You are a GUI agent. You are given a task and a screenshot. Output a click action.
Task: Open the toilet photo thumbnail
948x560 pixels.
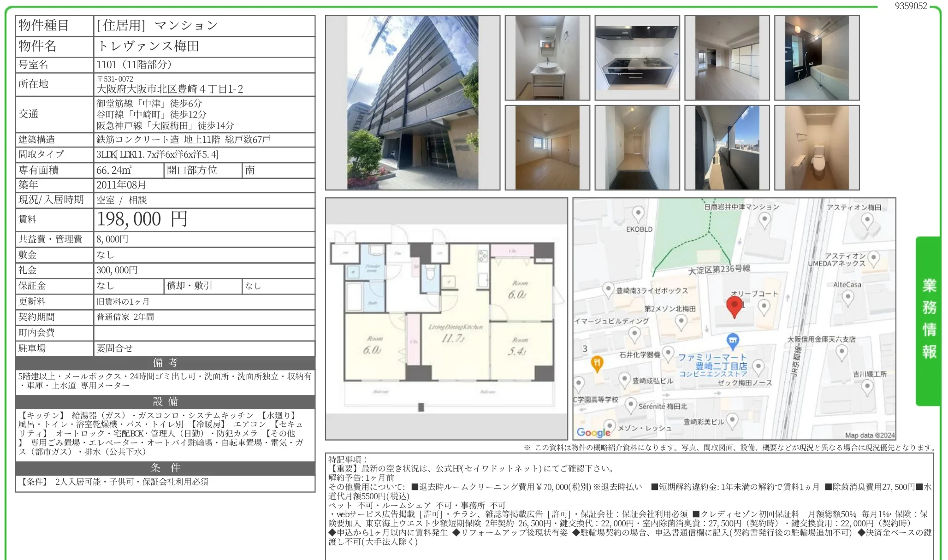tap(817, 148)
